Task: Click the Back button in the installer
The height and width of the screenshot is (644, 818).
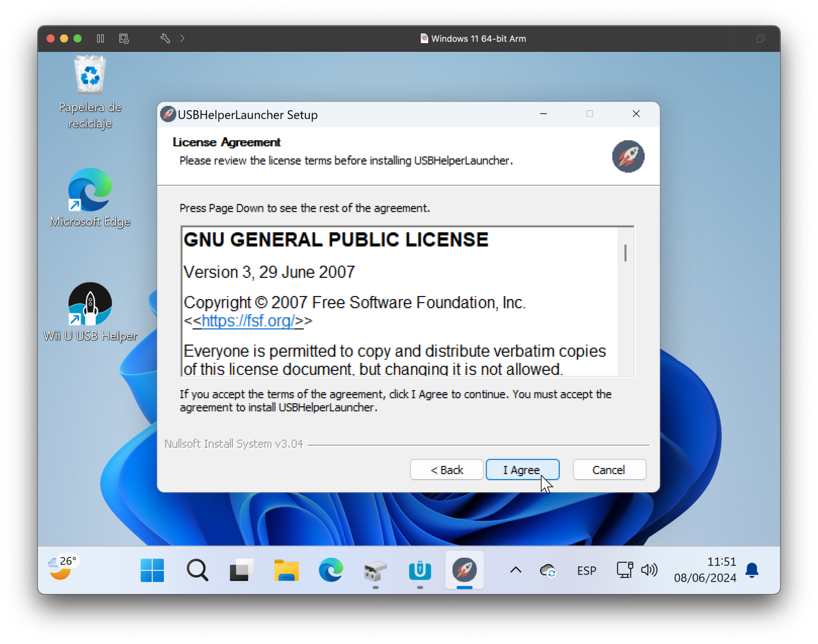Action: pyautogui.click(x=447, y=470)
